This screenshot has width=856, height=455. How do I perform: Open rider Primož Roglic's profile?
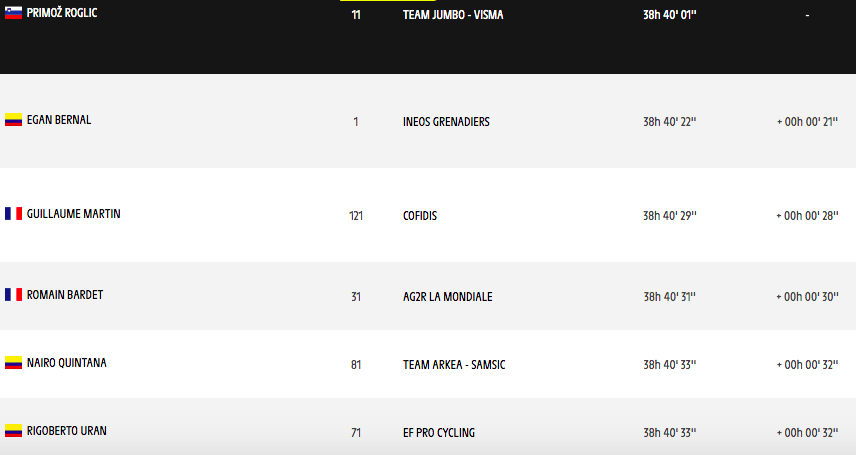pyautogui.click(x=62, y=13)
